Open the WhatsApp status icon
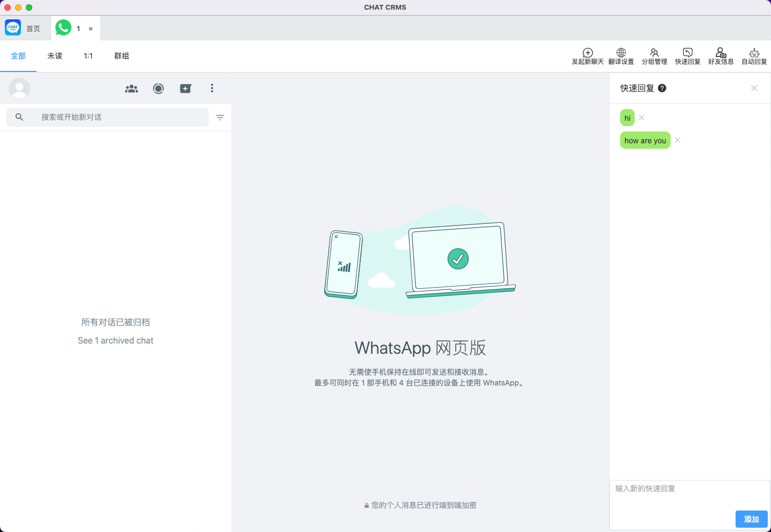 tap(158, 89)
